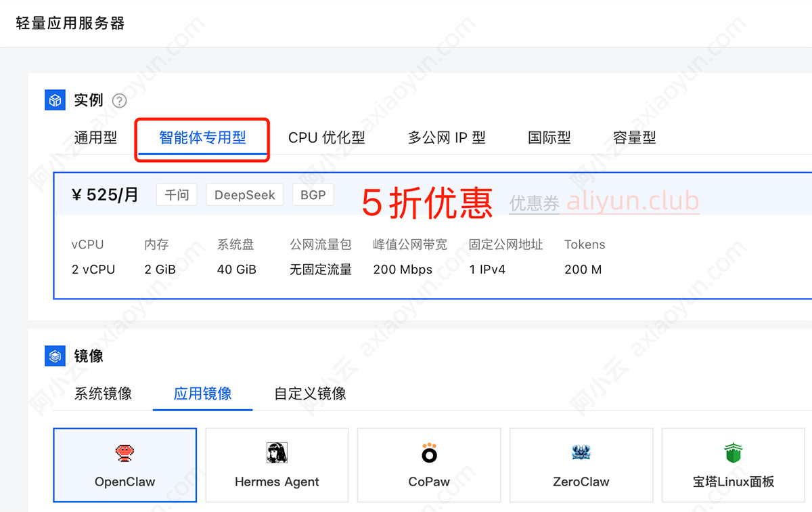Click the 宝塔Linux面板 green tower icon
Viewport: 812px width, 512px height.
(x=734, y=453)
